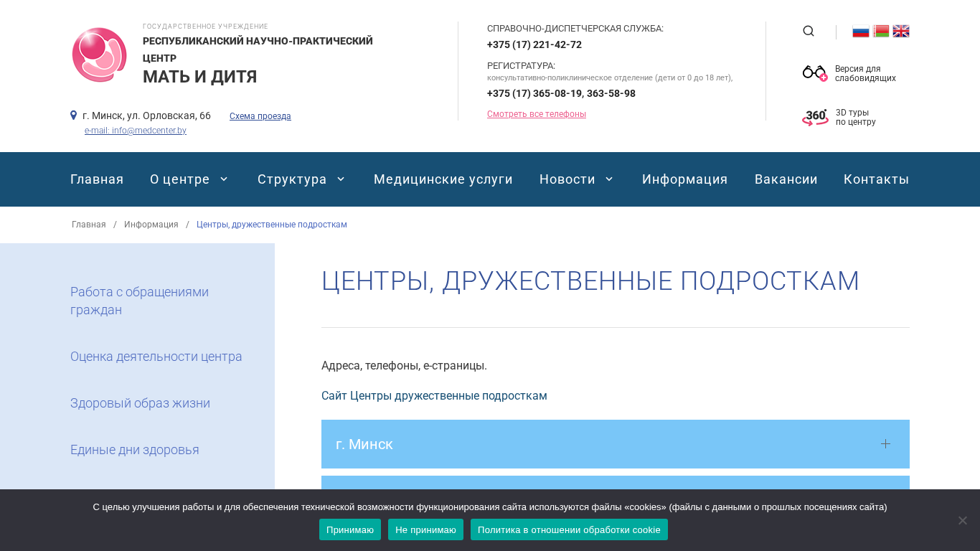Click the Mother and Child center logo

99,55
